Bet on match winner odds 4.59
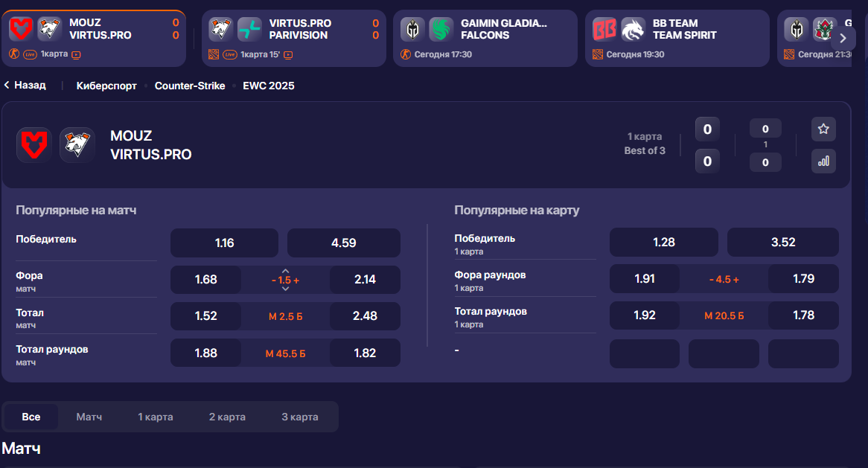 [344, 243]
